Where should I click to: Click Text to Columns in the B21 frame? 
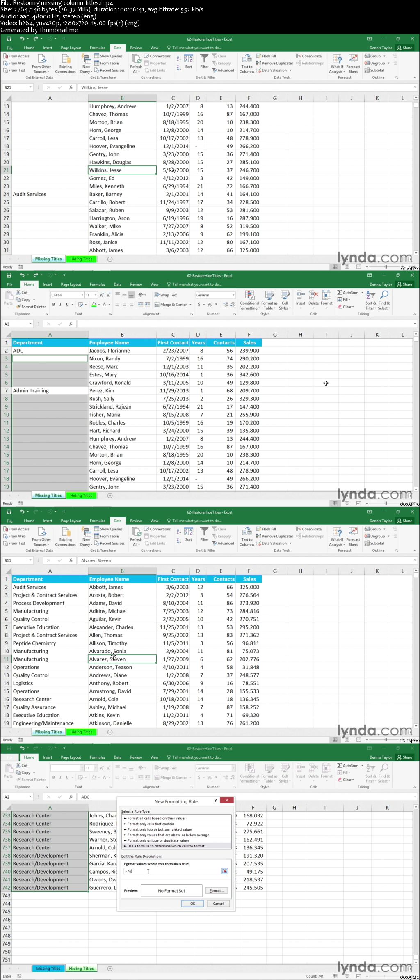[x=247, y=64]
